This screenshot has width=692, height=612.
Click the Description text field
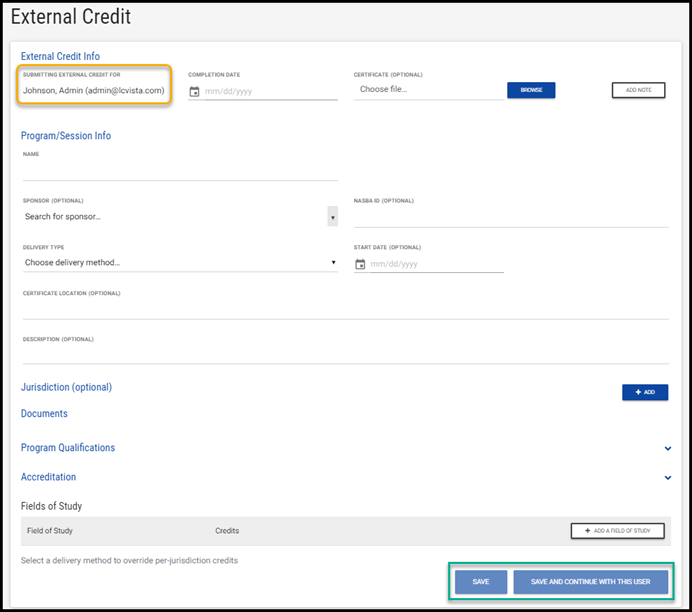click(345, 355)
